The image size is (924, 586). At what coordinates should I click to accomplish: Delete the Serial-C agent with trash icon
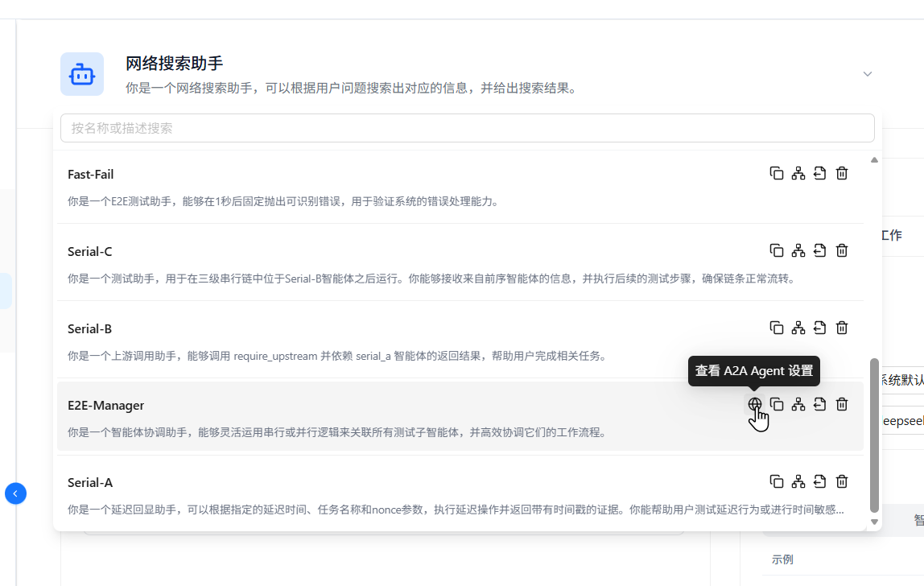[842, 250]
